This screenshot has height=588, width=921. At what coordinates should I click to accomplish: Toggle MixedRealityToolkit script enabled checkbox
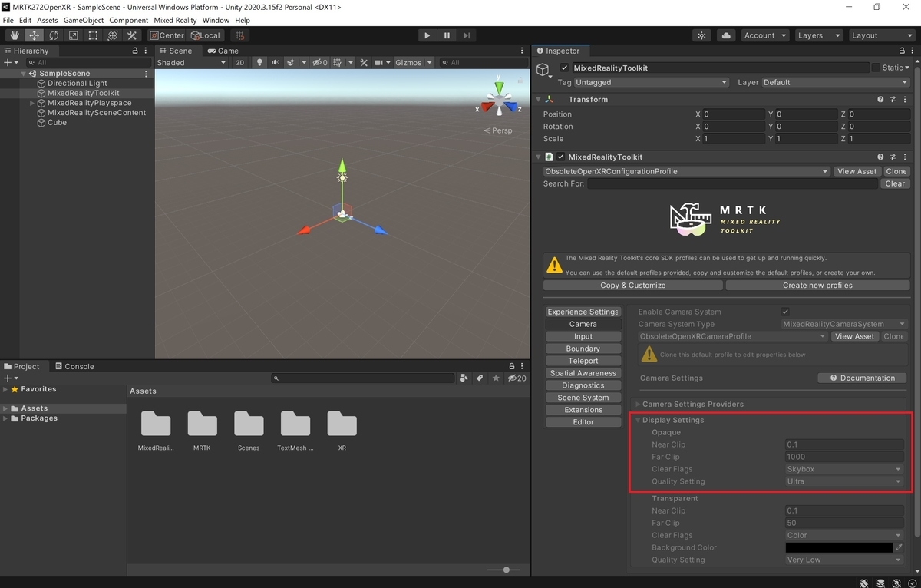(560, 157)
